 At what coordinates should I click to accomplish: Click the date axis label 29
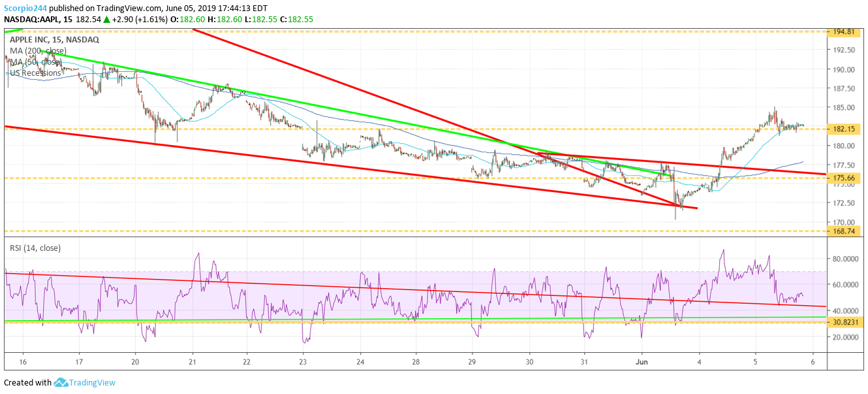(x=473, y=363)
